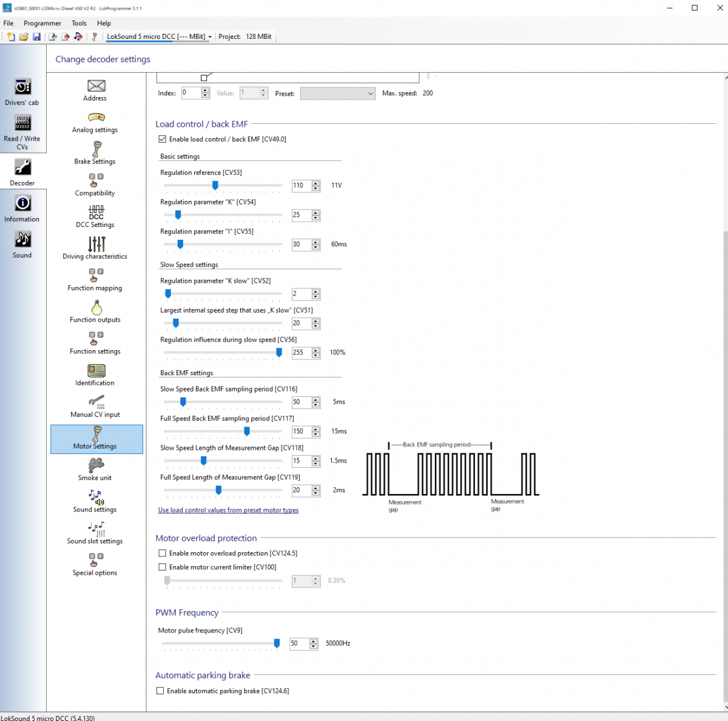Enable motor overload protection checkbox
The image size is (728, 721).
pos(163,553)
